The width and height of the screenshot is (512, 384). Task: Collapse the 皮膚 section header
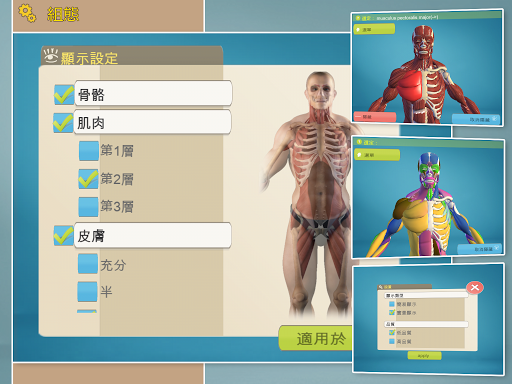coord(152,235)
